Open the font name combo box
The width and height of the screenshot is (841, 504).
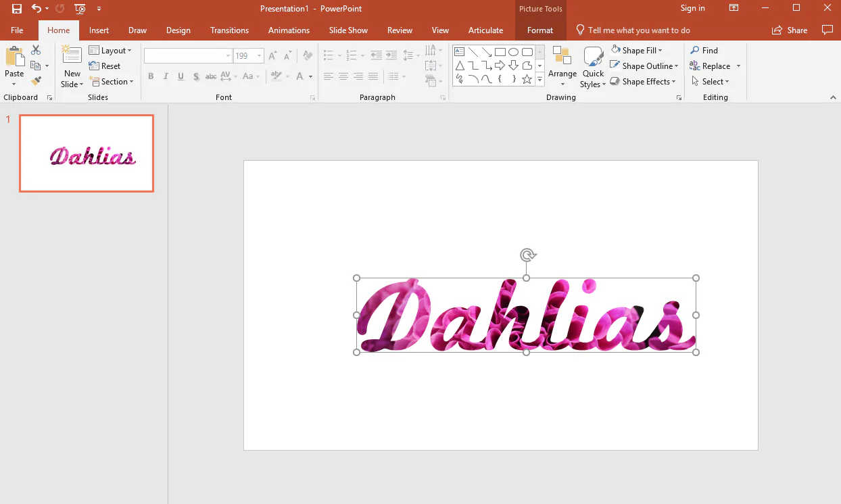tap(188, 56)
